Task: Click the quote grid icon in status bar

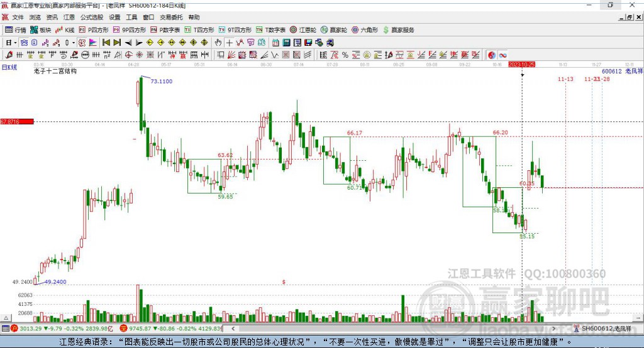Action: [x=5, y=329]
